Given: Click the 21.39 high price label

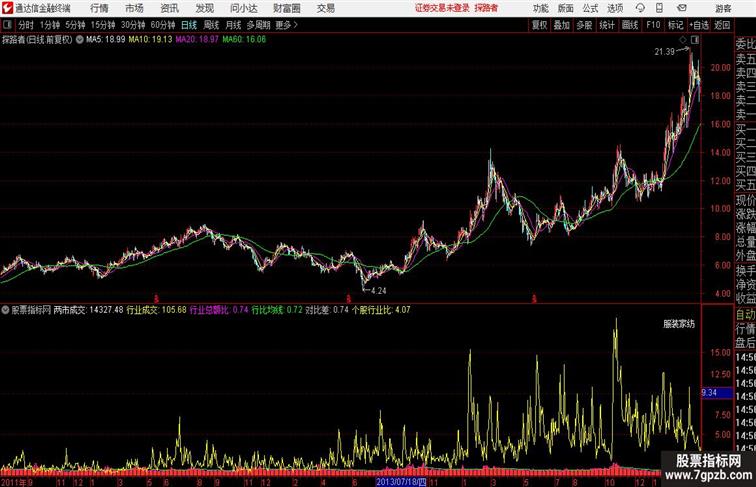Looking at the screenshot, I should (664, 52).
